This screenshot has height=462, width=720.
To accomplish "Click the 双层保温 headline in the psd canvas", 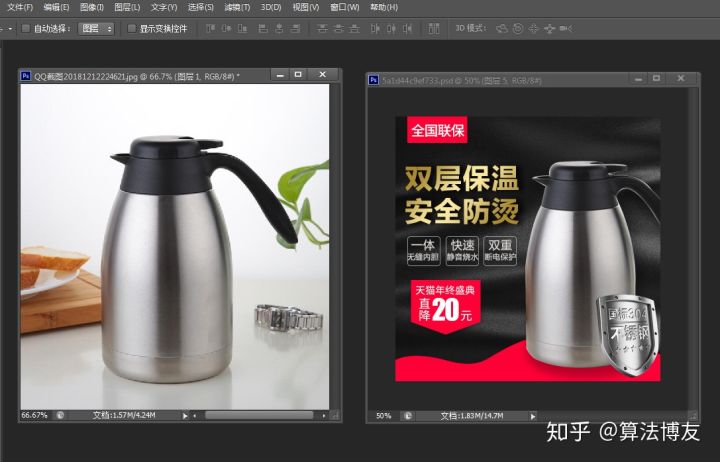I will coord(461,179).
